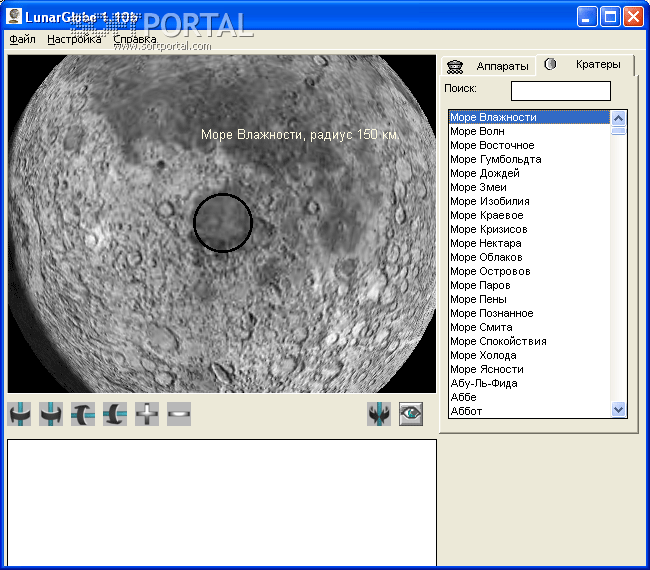Click the lunar rover icon on Аппараты tab
This screenshot has width=650, height=570.
pyautogui.click(x=456, y=66)
